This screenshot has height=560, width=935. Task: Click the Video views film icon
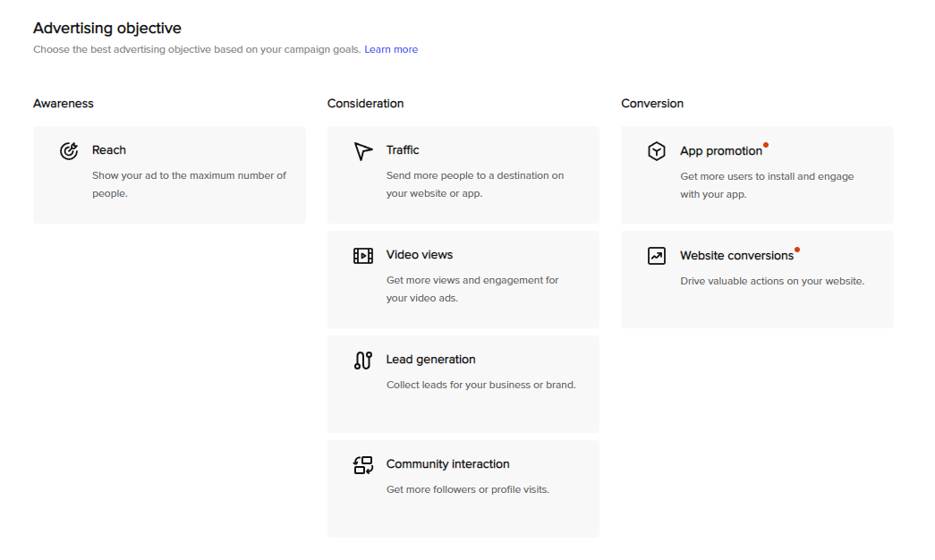pos(363,256)
